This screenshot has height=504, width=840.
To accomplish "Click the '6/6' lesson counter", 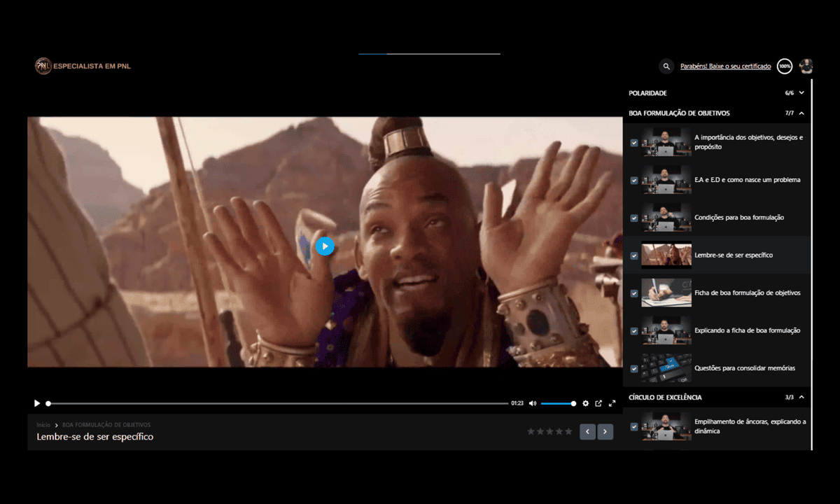I will coord(790,93).
